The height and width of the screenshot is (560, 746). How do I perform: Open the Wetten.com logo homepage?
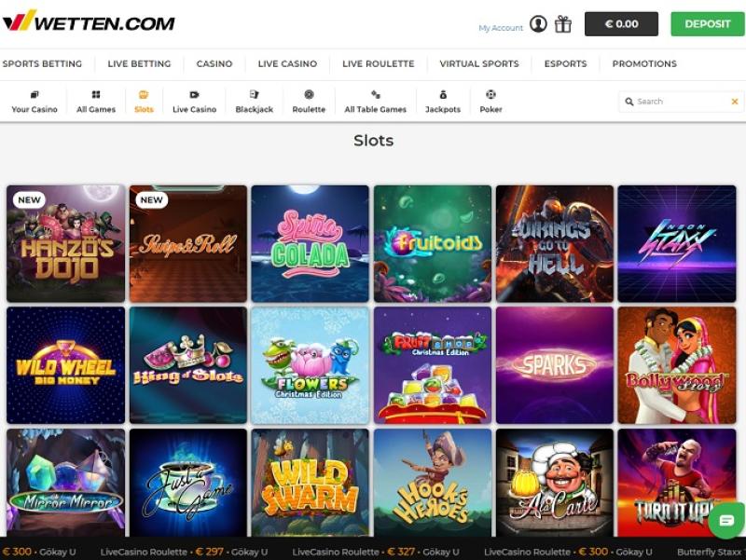(89, 21)
